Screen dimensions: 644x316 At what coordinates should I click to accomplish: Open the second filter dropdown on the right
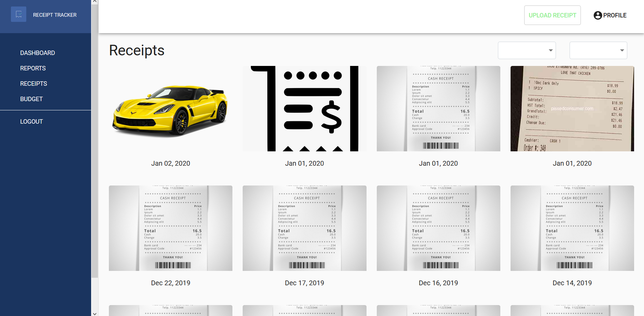point(598,50)
